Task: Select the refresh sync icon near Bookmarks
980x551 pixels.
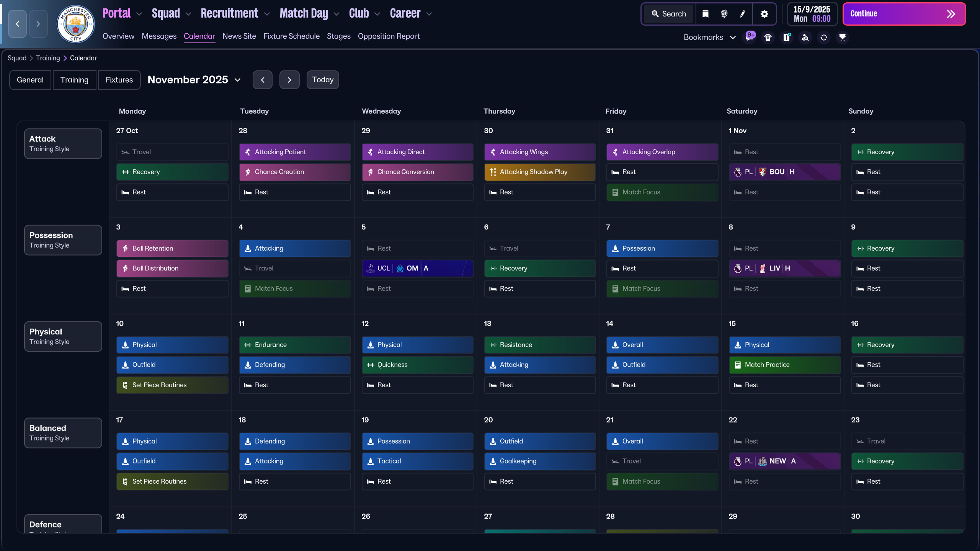Action: pos(823,37)
